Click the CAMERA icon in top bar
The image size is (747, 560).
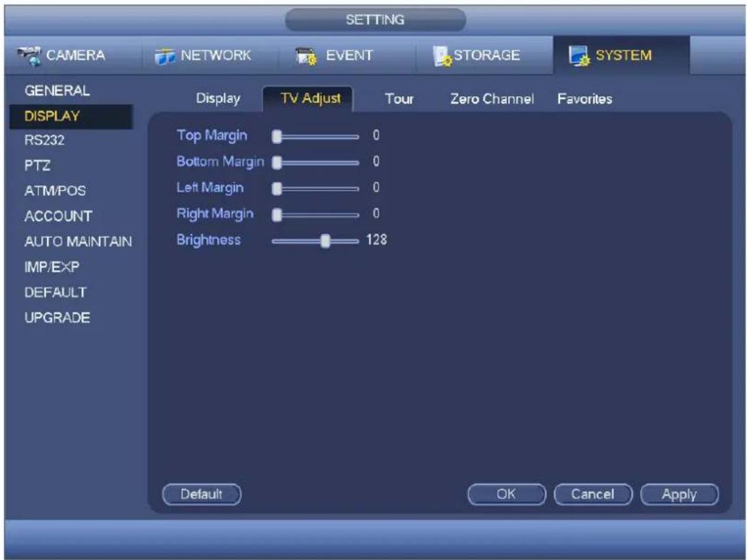[29, 56]
